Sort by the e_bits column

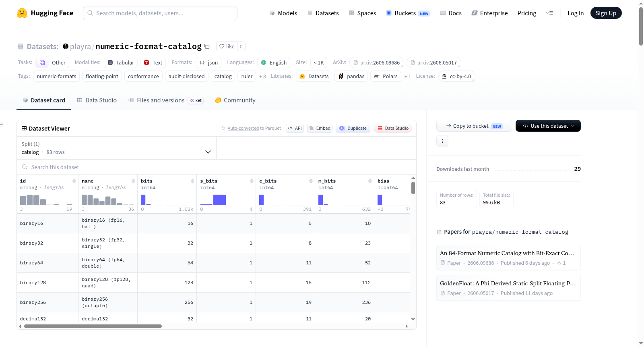311,181
